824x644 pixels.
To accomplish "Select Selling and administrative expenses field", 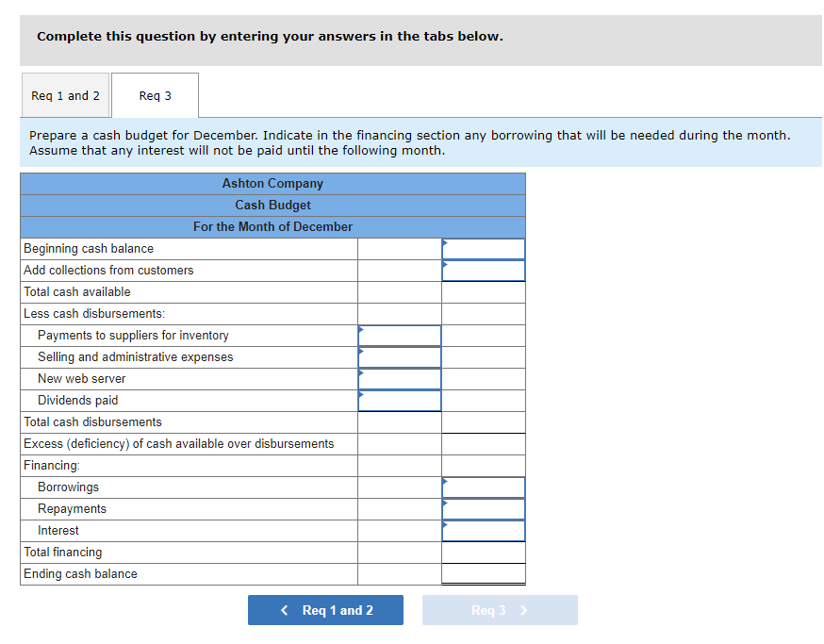I will point(400,357).
